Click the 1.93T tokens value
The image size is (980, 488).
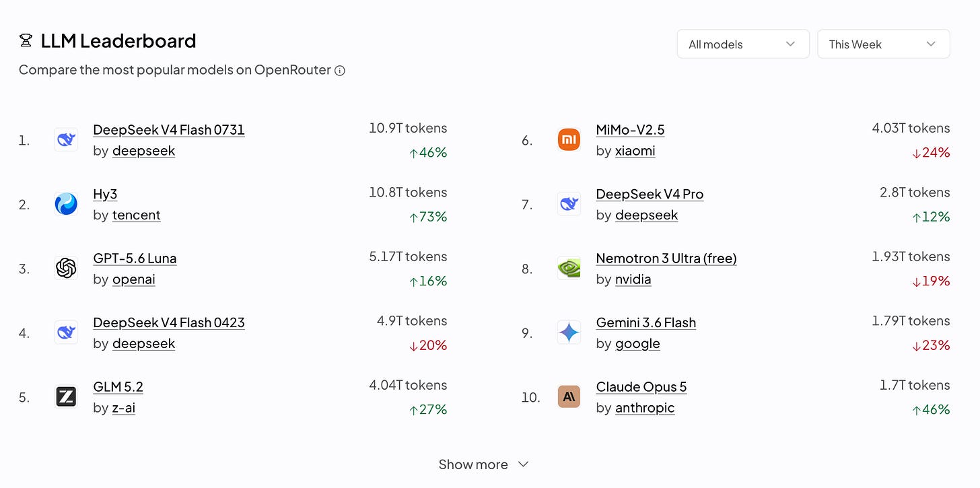[x=911, y=256]
